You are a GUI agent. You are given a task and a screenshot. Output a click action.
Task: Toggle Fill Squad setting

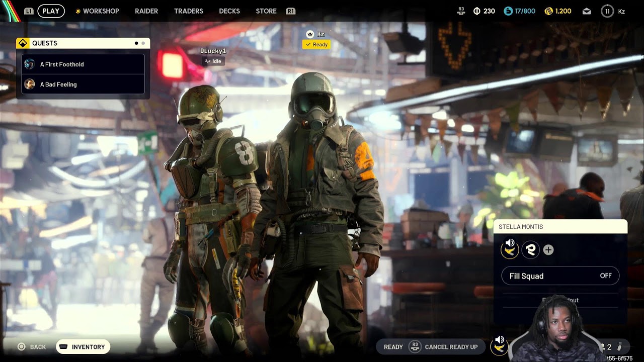(560, 276)
